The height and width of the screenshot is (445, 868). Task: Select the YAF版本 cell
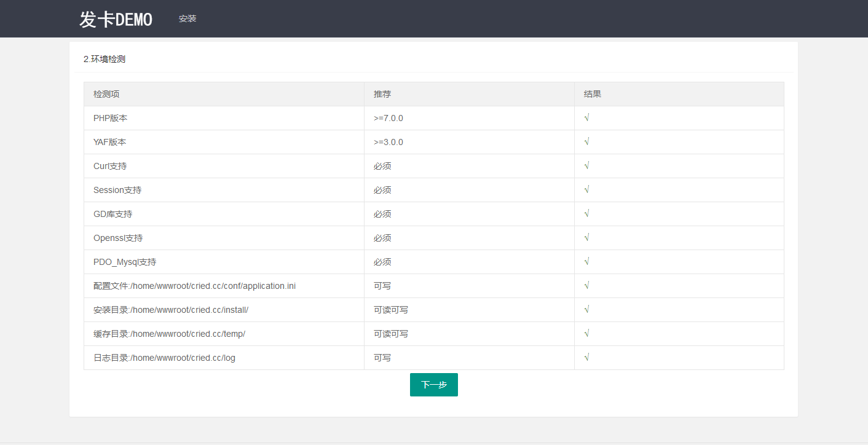(224, 142)
